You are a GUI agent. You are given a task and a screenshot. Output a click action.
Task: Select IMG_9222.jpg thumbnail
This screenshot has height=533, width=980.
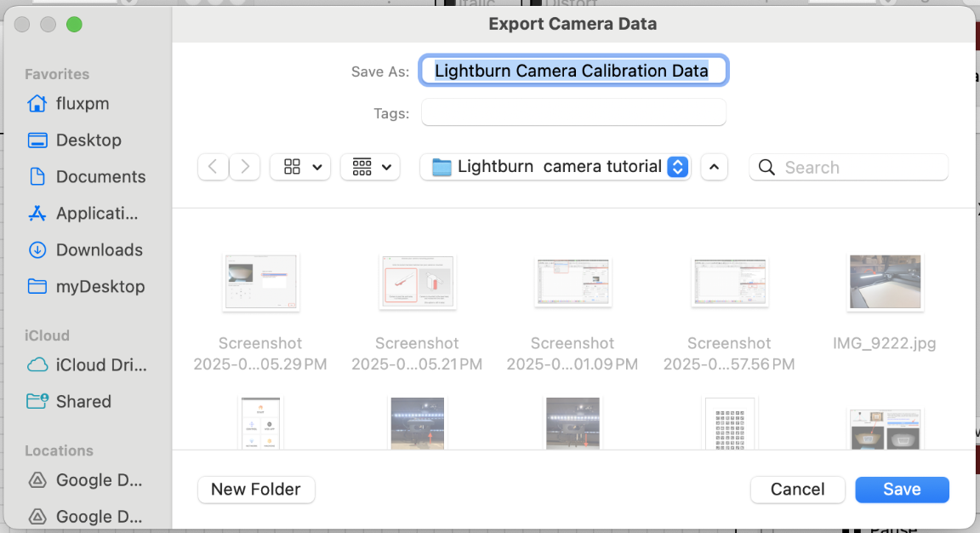point(885,282)
